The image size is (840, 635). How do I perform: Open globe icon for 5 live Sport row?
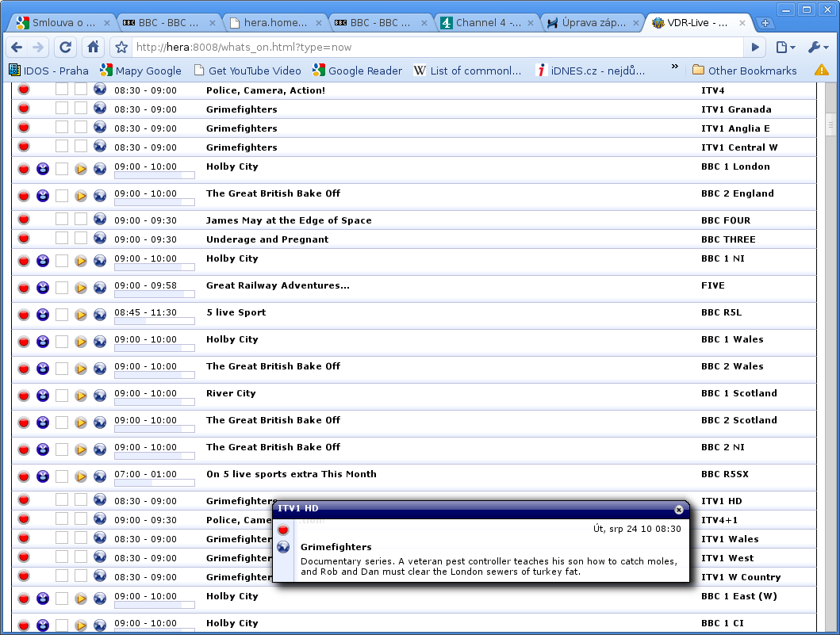[x=100, y=315]
